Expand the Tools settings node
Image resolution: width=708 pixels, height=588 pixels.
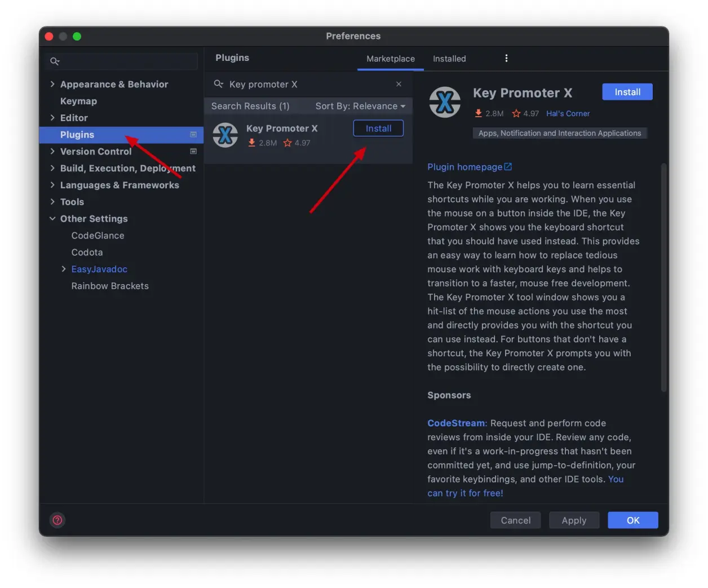point(52,202)
